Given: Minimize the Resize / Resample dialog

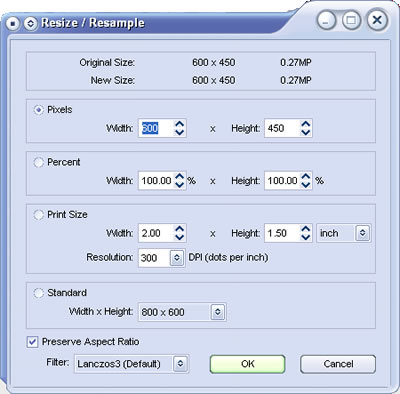Looking at the screenshot, I should pyautogui.click(x=326, y=21).
